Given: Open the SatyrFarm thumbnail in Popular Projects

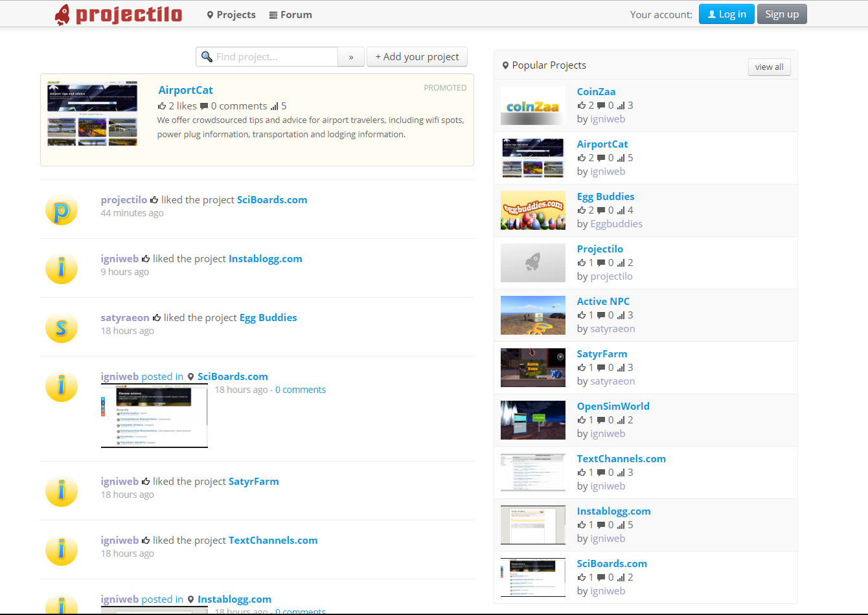Looking at the screenshot, I should pyautogui.click(x=533, y=368).
